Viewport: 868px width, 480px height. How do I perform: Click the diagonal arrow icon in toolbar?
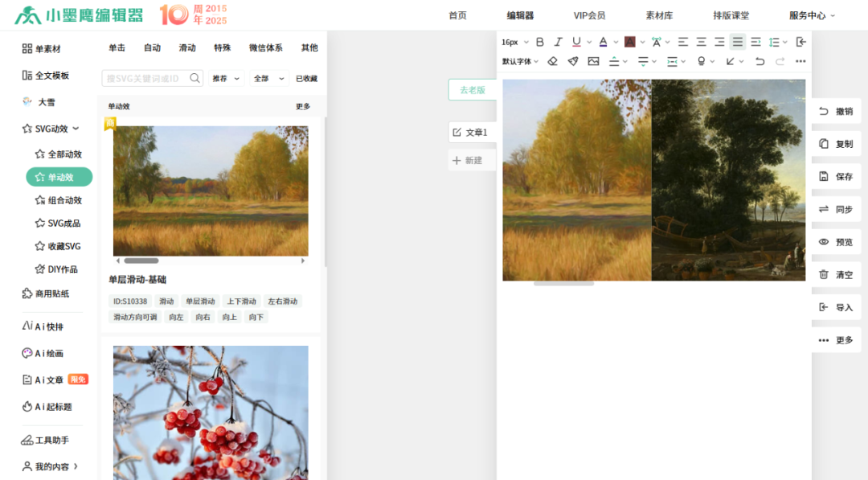[x=730, y=61]
